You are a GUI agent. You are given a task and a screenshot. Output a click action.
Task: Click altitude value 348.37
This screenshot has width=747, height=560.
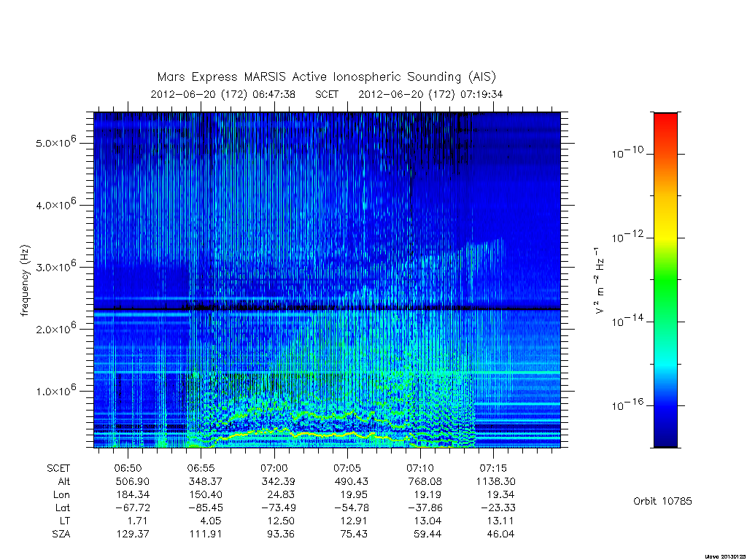click(x=205, y=481)
